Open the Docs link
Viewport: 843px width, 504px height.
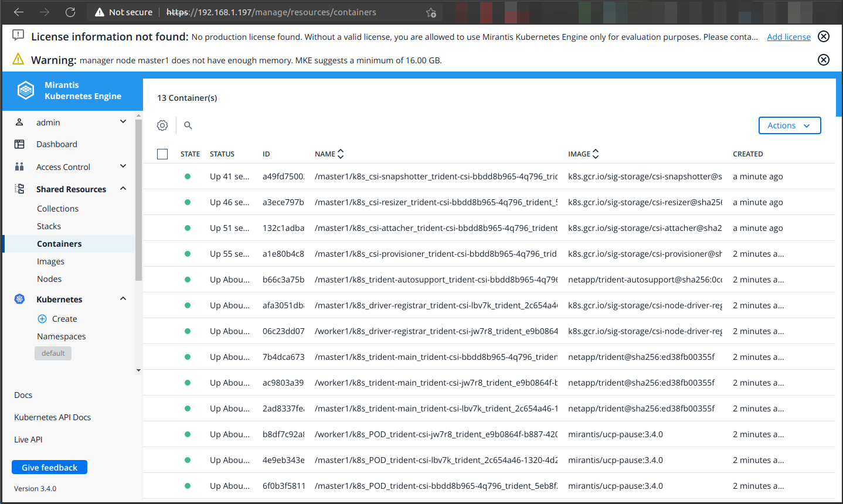[x=23, y=395]
